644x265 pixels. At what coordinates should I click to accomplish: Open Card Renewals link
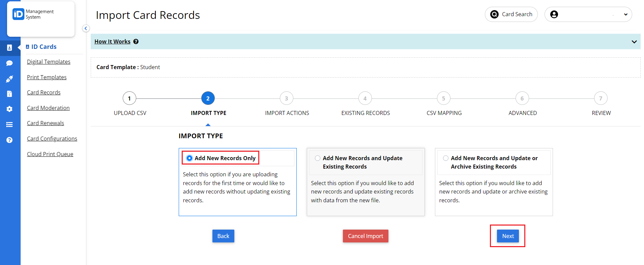pos(46,123)
